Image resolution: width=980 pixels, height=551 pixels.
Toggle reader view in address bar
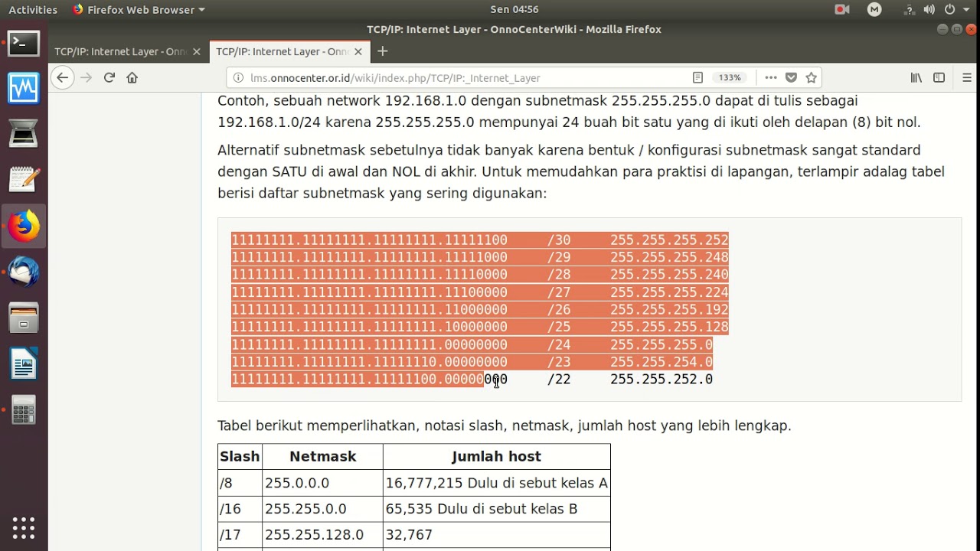pyautogui.click(x=697, y=77)
